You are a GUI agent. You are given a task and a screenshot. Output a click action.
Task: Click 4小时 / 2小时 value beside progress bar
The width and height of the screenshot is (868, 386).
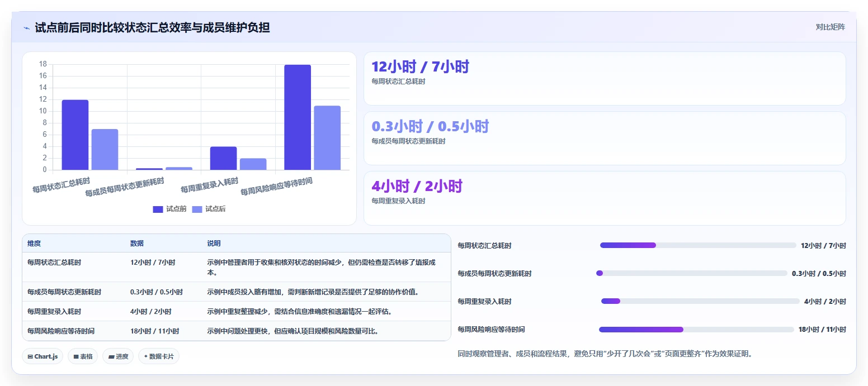(x=825, y=301)
